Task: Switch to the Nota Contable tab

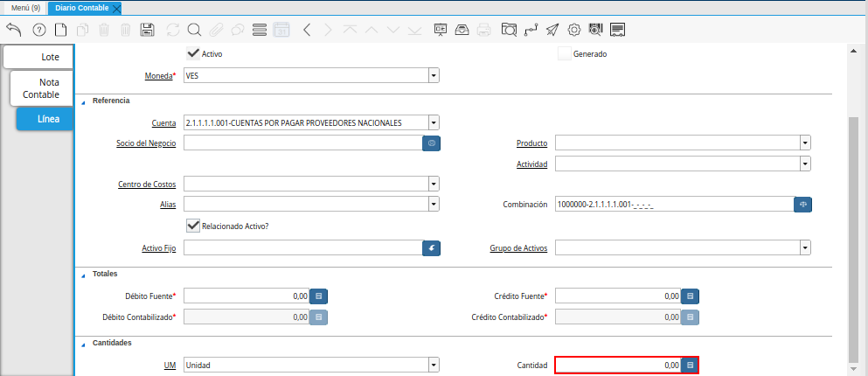Action: coord(41,88)
